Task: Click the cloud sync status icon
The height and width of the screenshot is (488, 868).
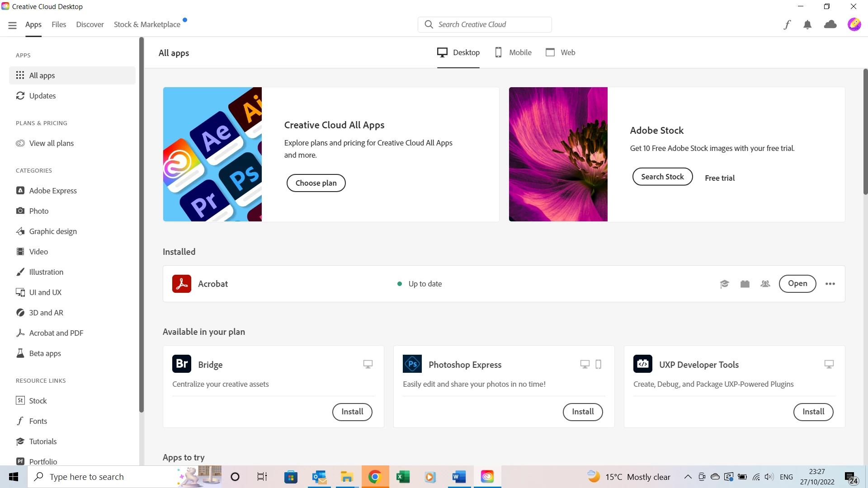Action: coord(830,25)
